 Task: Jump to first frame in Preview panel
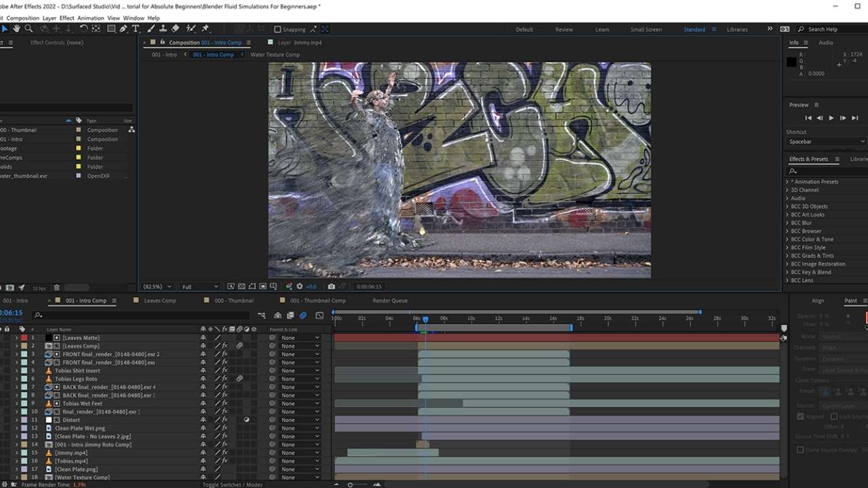point(808,118)
